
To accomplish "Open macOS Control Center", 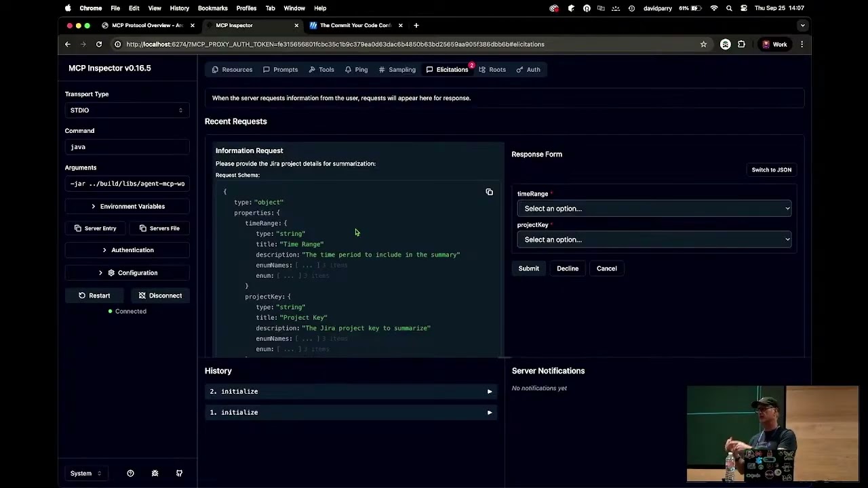I will pos(744,8).
